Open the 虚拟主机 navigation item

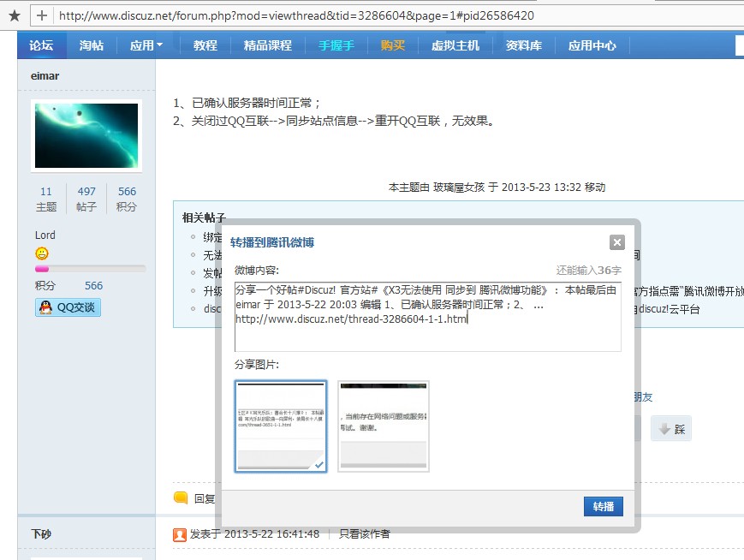coord(455,45)
